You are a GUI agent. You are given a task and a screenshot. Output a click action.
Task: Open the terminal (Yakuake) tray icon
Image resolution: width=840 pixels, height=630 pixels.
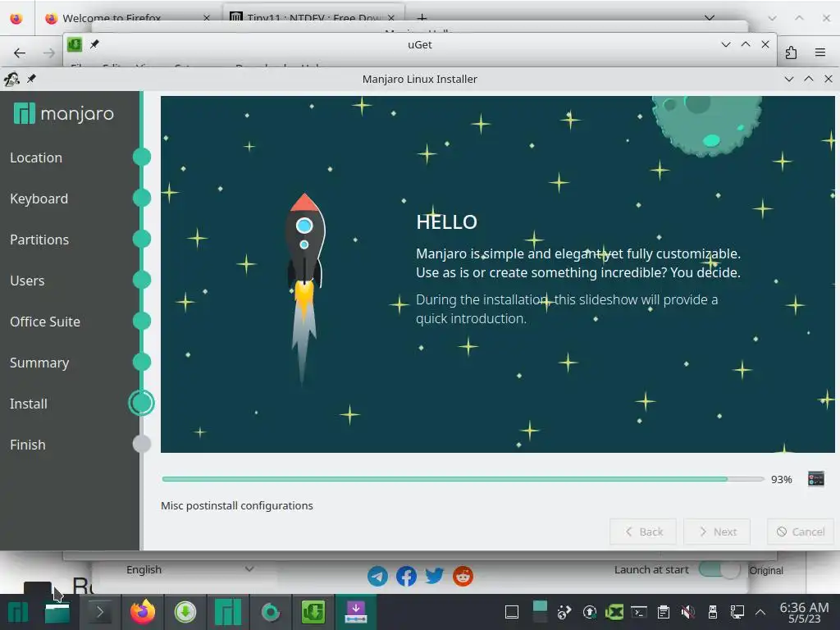[x=638, y=612]
